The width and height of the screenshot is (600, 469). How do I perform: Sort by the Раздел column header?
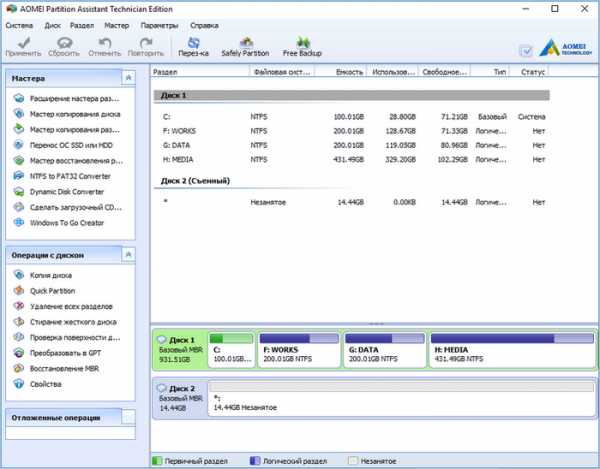200,72
